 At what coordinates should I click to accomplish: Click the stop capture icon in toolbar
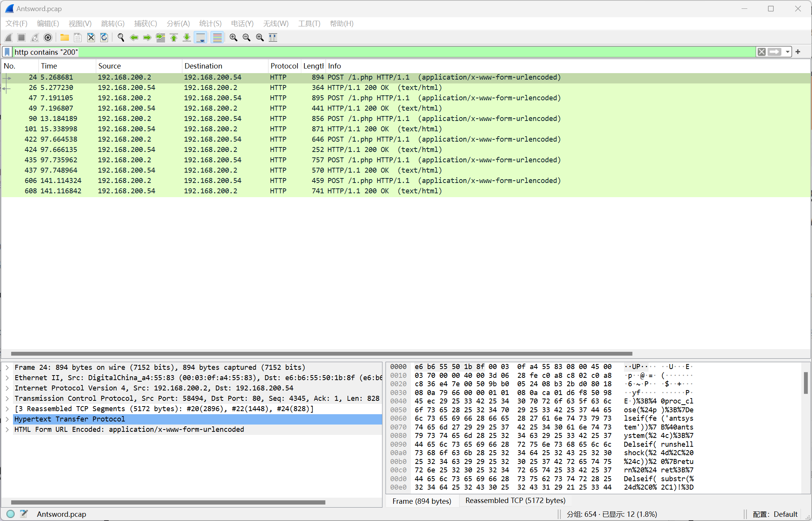(21, 37)
